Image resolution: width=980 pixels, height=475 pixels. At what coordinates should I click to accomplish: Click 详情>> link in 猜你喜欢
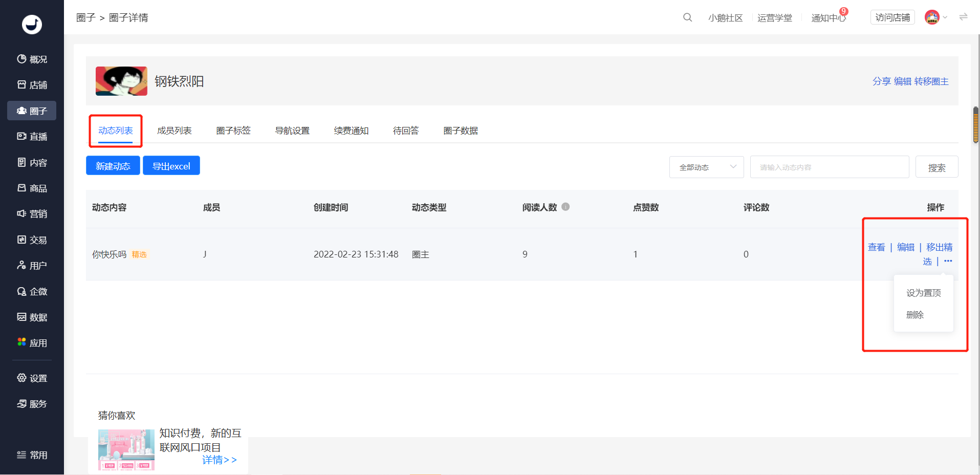click(x=219, y=460)
